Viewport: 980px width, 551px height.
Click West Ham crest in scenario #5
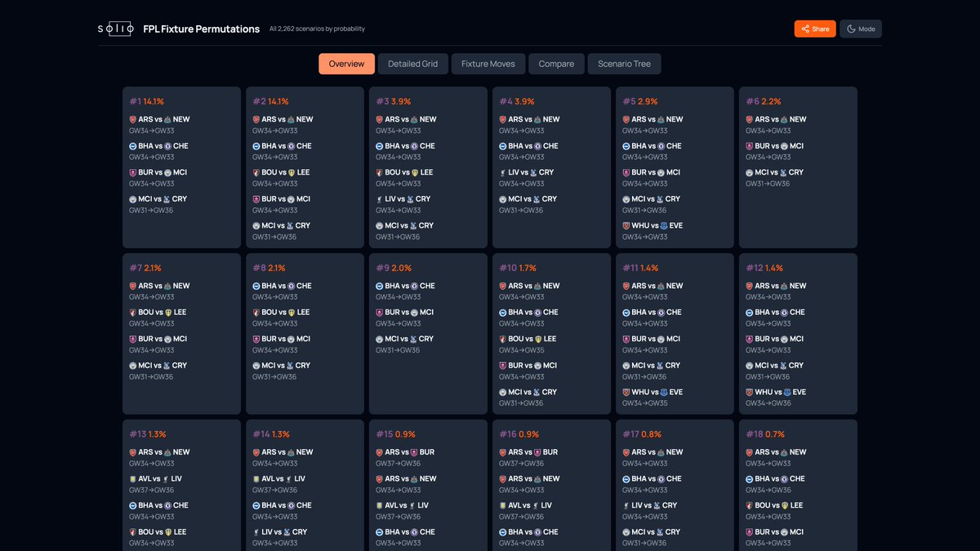tap(626, 225)
